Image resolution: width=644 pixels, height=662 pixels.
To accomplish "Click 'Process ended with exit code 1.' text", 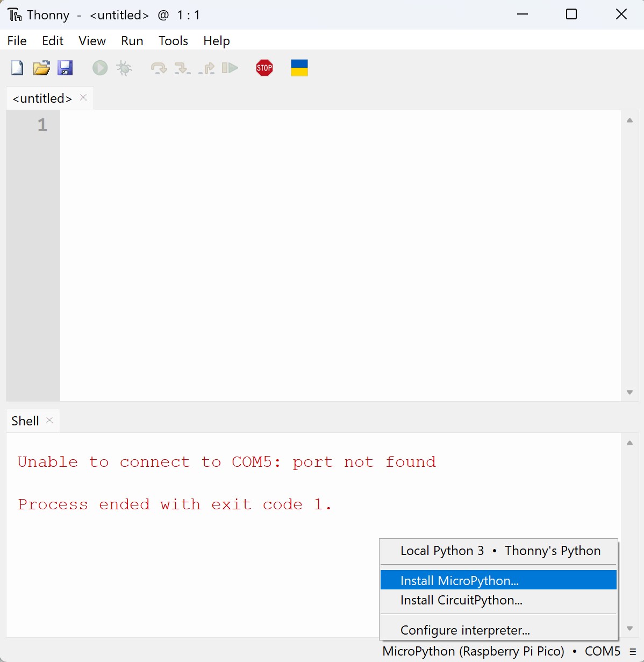I will point(175,504).
